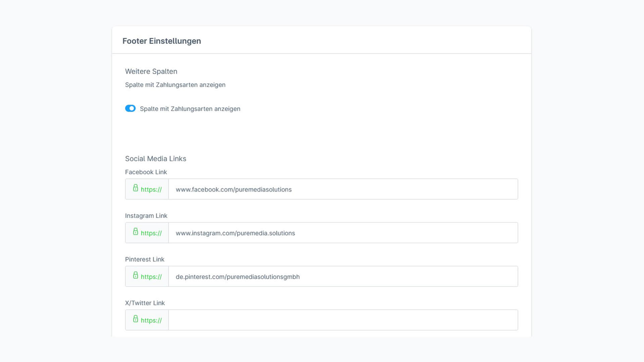
Task: Click the lock icon in Instagram Link field
Action: tap(136, 232)
